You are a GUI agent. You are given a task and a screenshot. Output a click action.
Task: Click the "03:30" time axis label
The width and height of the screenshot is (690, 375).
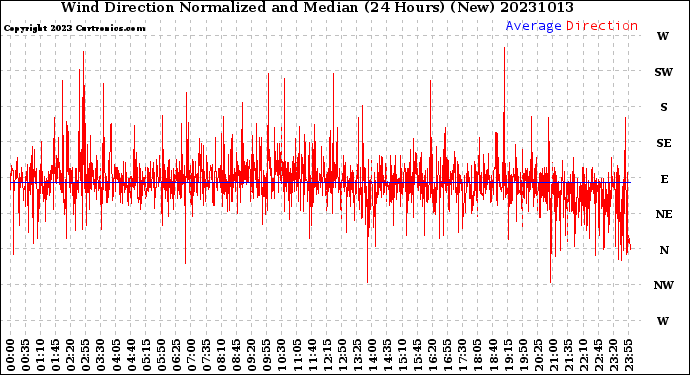[x=101, y=355]
